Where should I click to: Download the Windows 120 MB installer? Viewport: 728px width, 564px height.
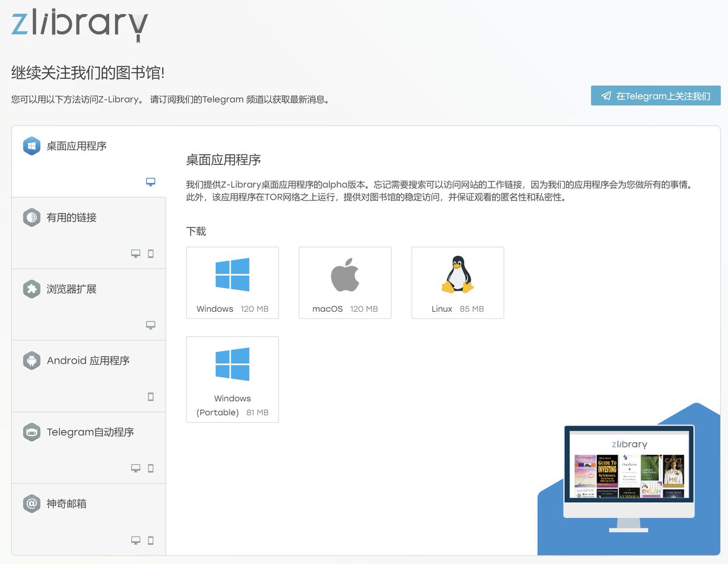[232, 283]
